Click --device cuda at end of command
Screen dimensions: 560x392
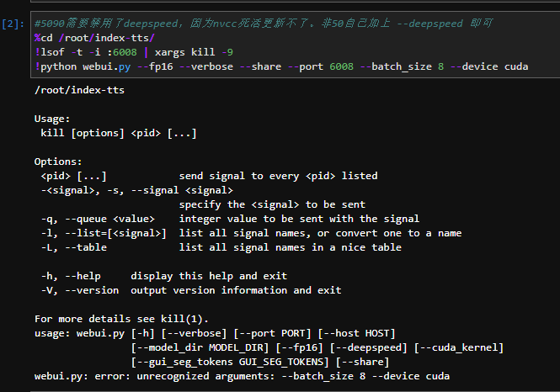[x=493, y=66]
